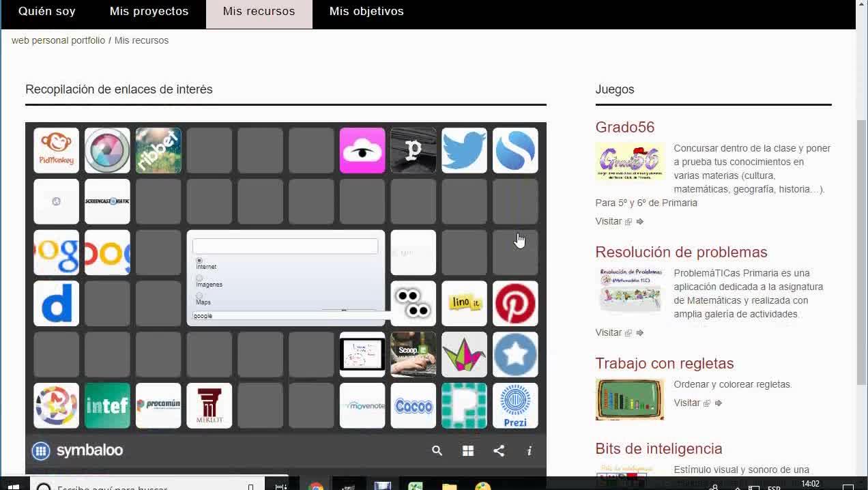The width and height of the screenshot is (868, 490).
Task: Open the intef tile
Action: [107, 405]
